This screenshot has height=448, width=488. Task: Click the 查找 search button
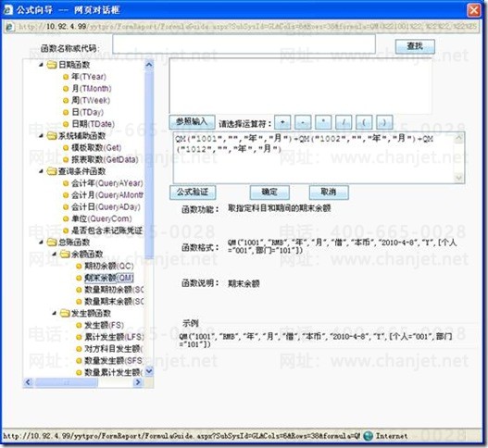click(x=415, y=46)
